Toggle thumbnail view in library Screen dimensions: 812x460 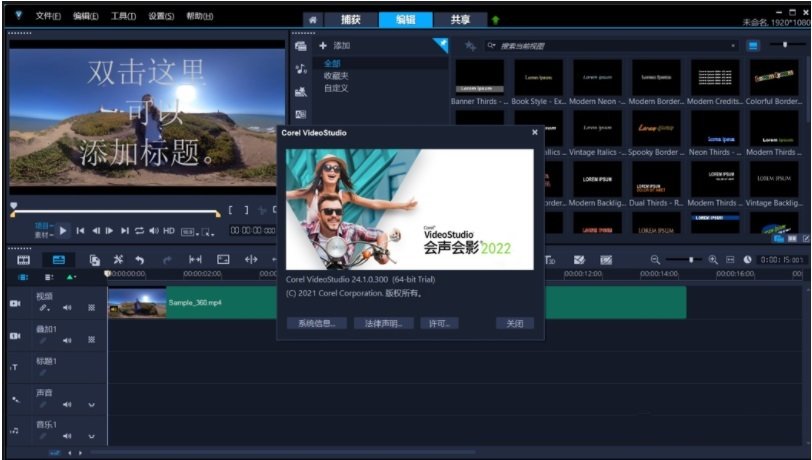[x=753, y=46]
